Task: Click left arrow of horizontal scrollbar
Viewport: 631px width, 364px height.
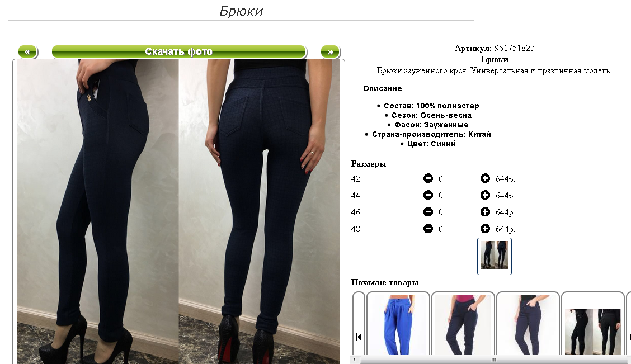Action: click(x=354, y=360)
